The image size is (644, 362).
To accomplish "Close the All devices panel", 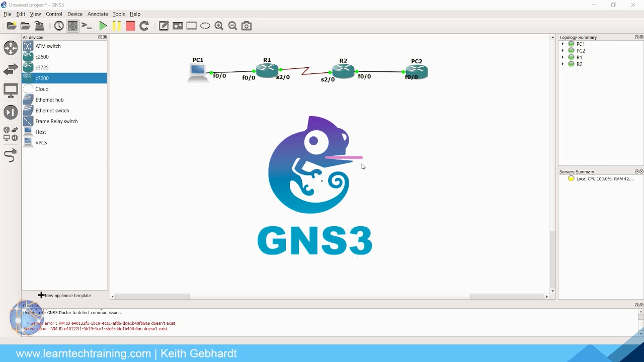I will [x=105, y=37].
